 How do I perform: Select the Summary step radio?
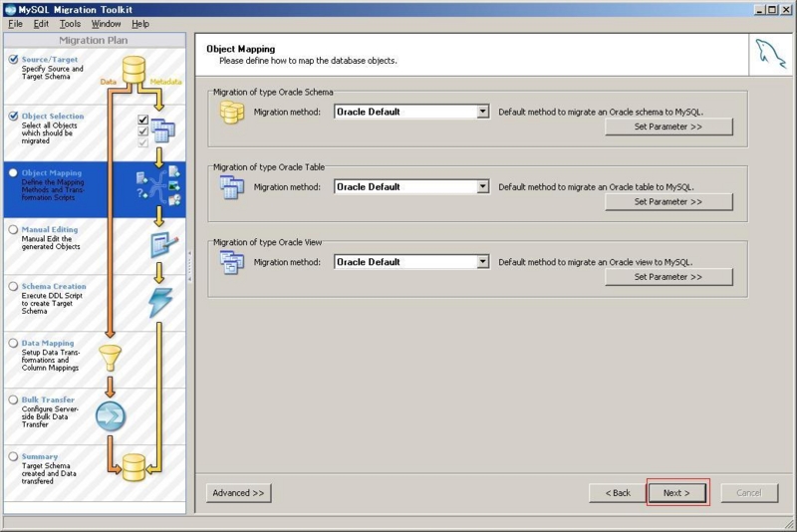pyautogui.click(x=13, y=457)
